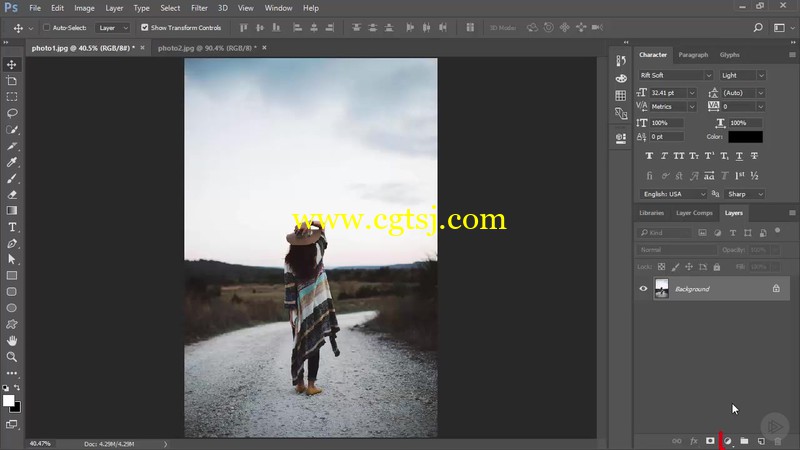This screenshot has height=450, width=800.
Task: Select the Lasso tool
Action: coord(12,113)
